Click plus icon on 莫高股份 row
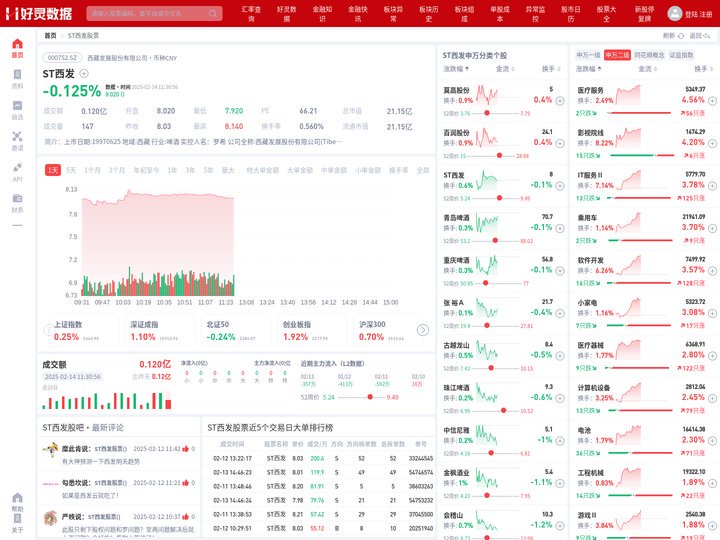The image size is (720, 540). (x=560, y=101)
